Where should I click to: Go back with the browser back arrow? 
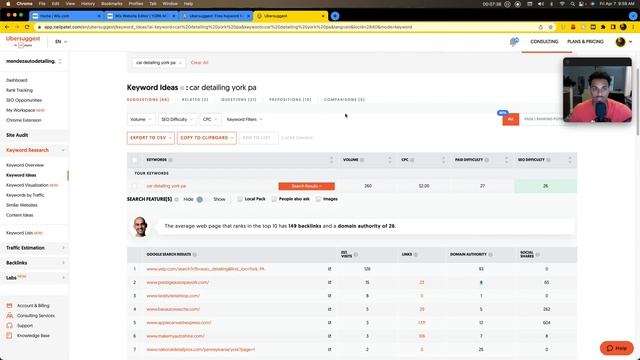7,27
